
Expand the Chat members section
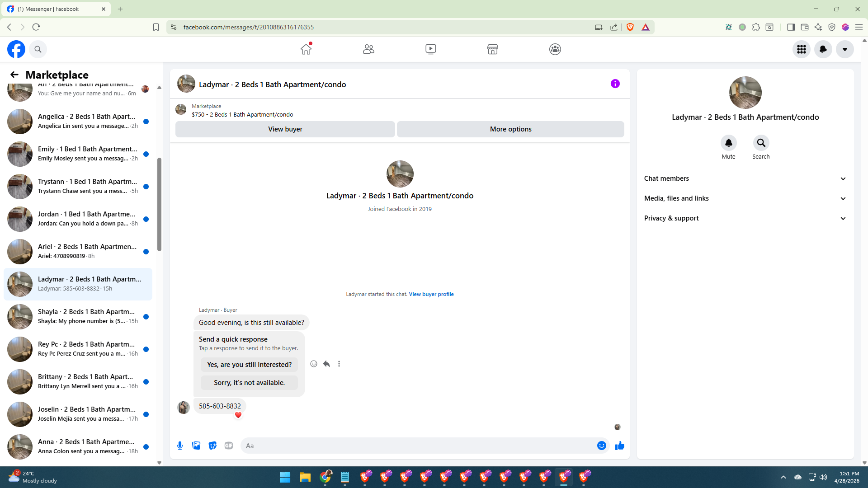[x=745, y=178]
